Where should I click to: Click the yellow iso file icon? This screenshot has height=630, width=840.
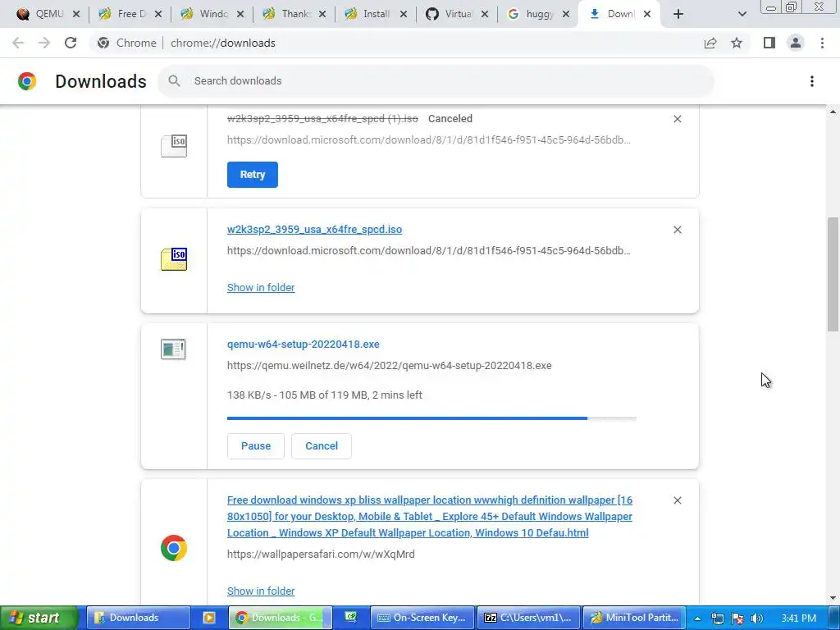point(174,259)
